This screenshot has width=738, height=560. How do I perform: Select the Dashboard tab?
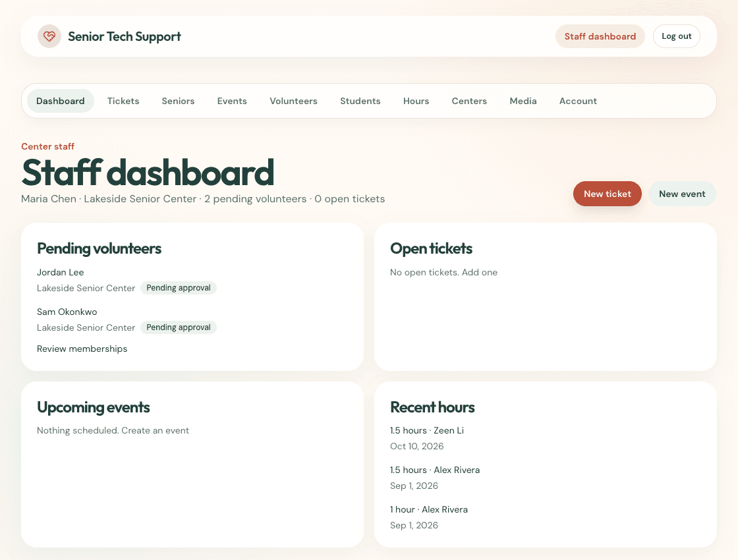click(60, 101)
